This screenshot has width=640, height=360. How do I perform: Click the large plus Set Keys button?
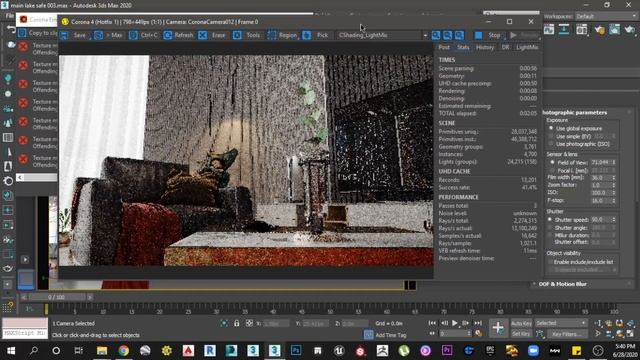498,328
